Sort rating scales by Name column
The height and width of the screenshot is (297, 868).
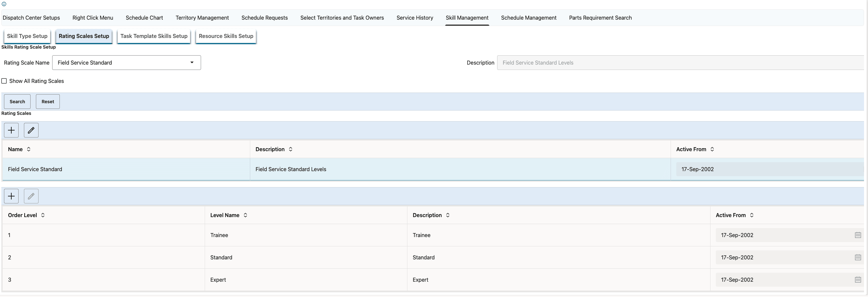(x=29, y=149)
